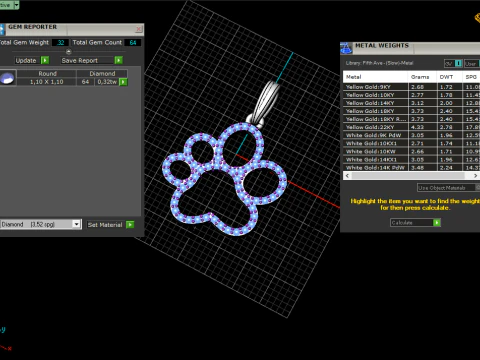
Task: Select the Yellow Gold:10KY row
Action: click(412, 95)
